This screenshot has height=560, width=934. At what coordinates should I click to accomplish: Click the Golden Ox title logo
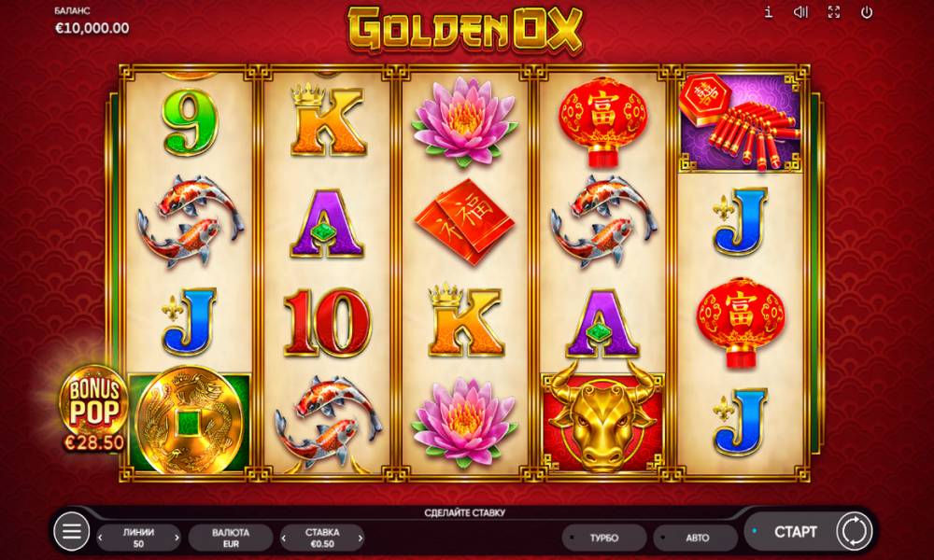click(465, 30)
